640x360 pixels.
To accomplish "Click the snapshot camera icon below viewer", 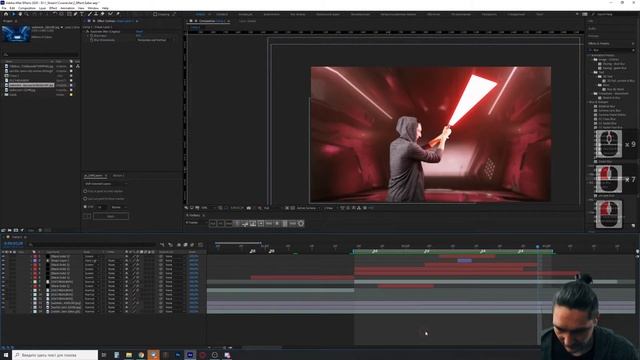I will click(249, 208).
